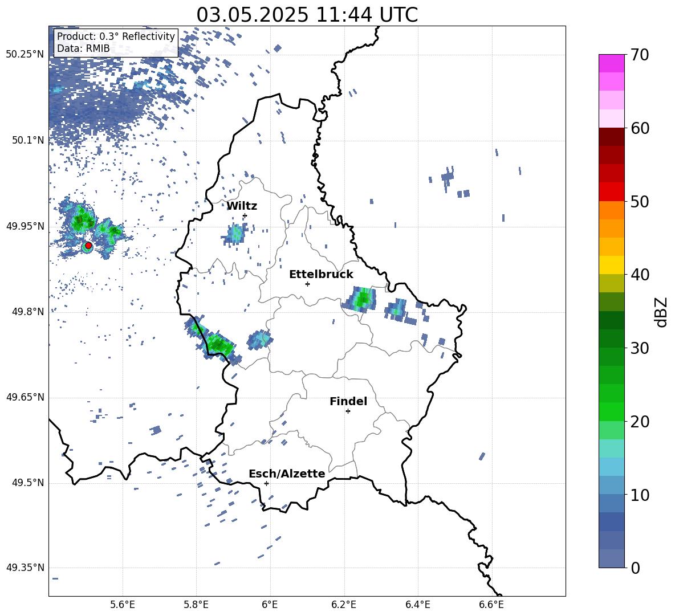The image size is (675, 616).
Task: Click the colorbar tick value 50
Action: tap(640, 201)
